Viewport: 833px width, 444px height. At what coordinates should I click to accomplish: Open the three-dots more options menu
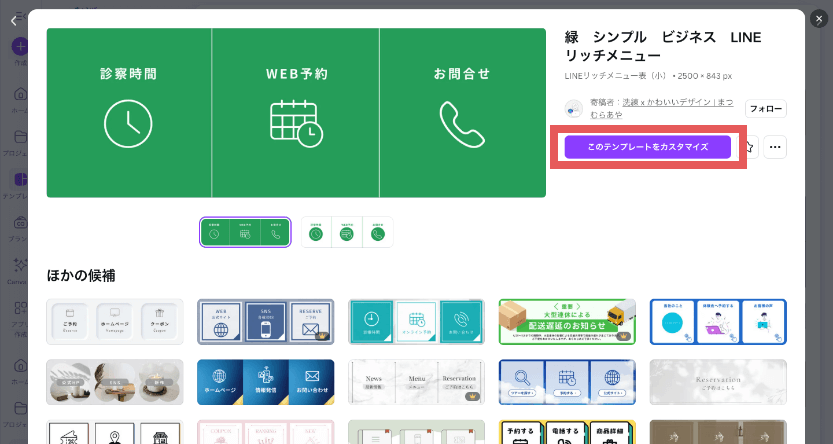click(775, 147)
